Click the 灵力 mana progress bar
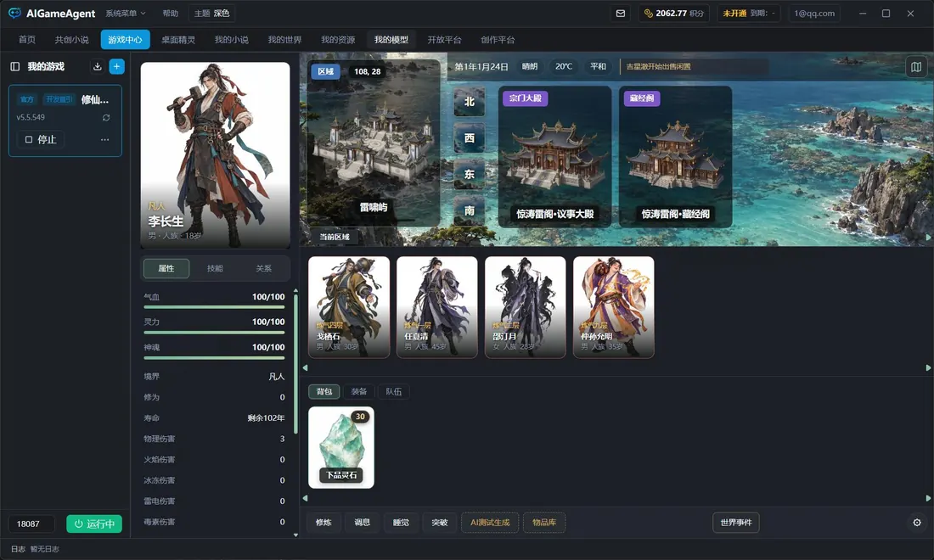934x560 pixels. (215, 332)
